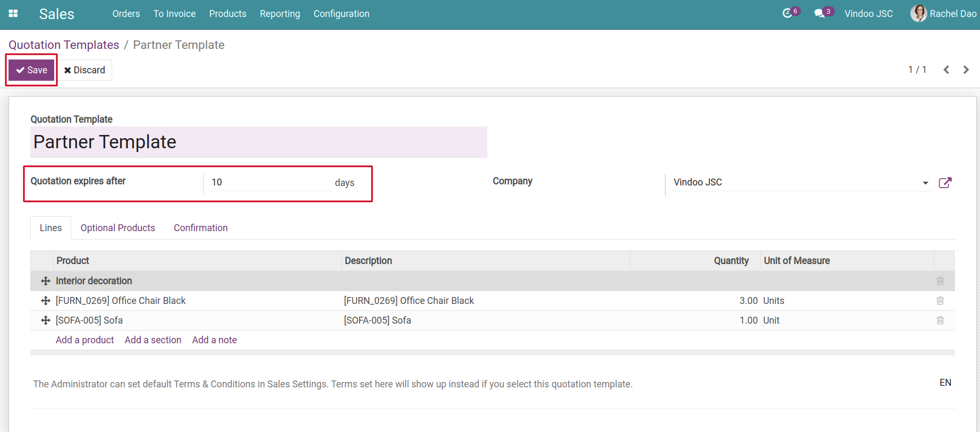Switch to the Optional Products tab
The image size is (980, 432).
pos(117,228)
